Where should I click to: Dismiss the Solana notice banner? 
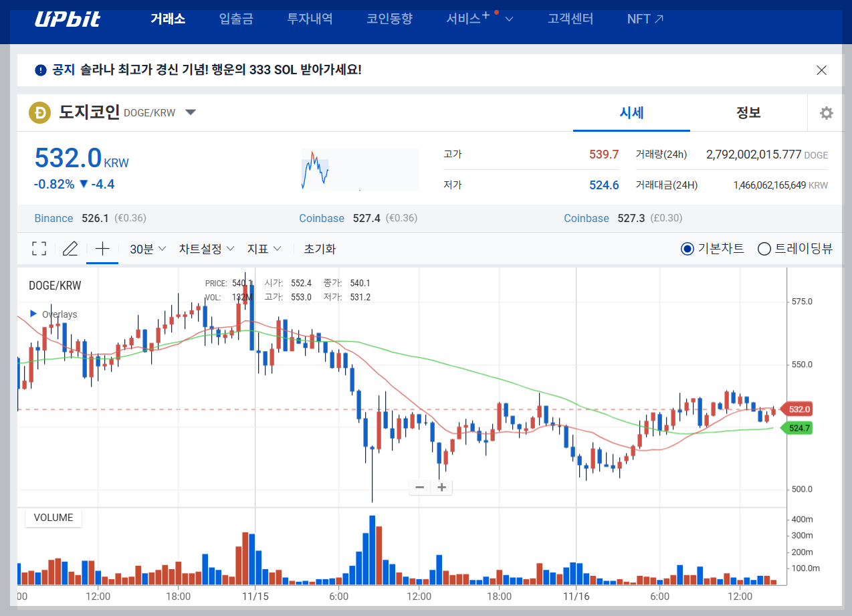pos(821,70)
